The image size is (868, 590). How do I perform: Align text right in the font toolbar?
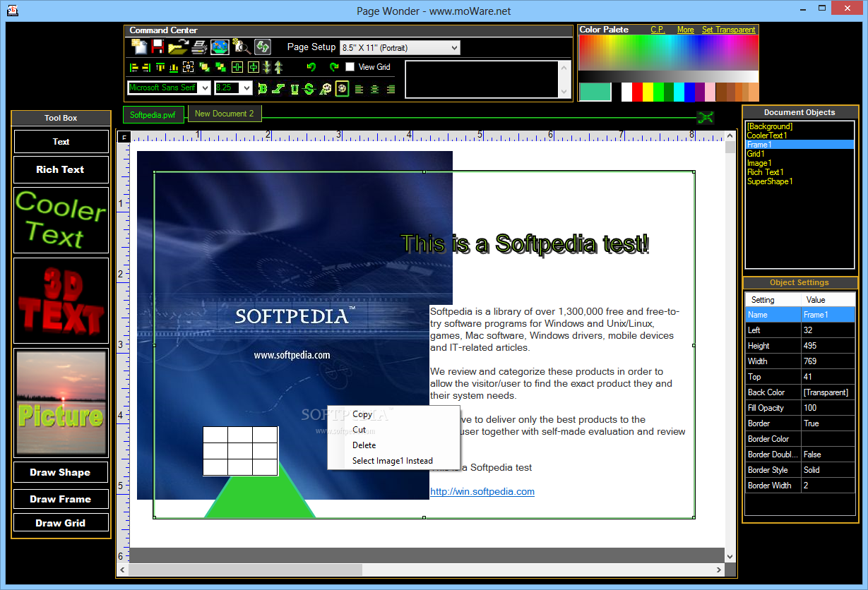[x=391, y=89]
